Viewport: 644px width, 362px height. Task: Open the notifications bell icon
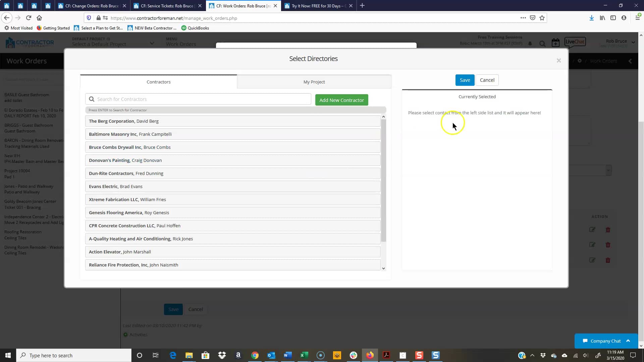tap(530, 43)
